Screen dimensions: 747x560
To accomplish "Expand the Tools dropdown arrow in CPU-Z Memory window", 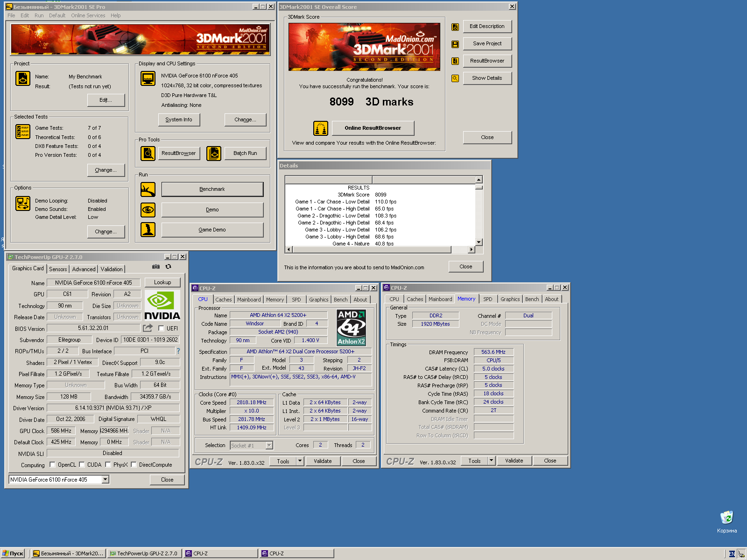I will tap(492, 461).
